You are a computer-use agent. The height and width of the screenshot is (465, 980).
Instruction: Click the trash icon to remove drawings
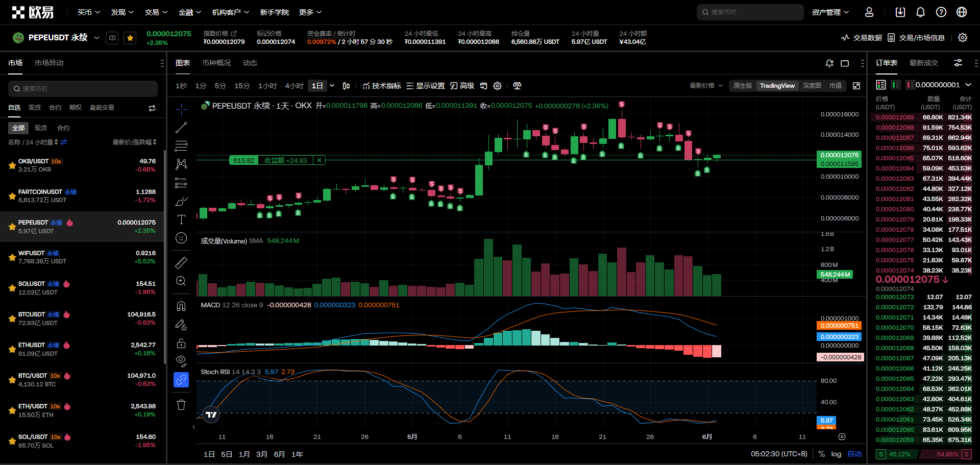(181, 405)
